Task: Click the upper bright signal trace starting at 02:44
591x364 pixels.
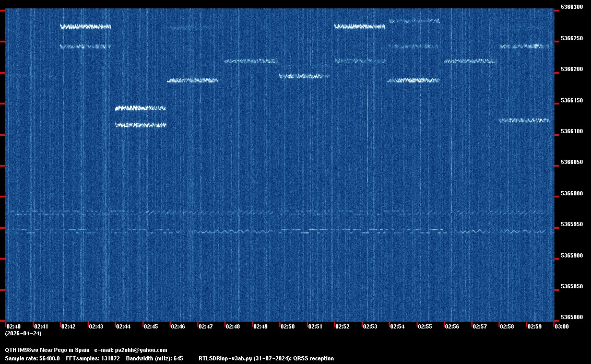Action: [x=140, y=108]
